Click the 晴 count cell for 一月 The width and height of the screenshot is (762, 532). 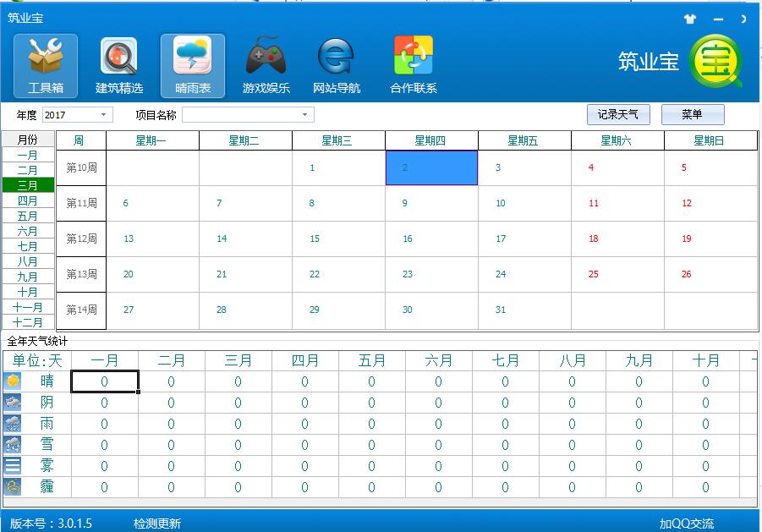click(105, 382)
